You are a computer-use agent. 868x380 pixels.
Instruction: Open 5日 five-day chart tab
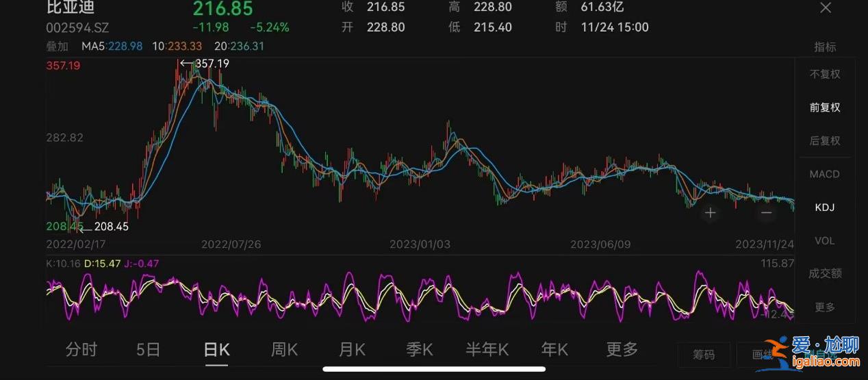tap(148, 350)
